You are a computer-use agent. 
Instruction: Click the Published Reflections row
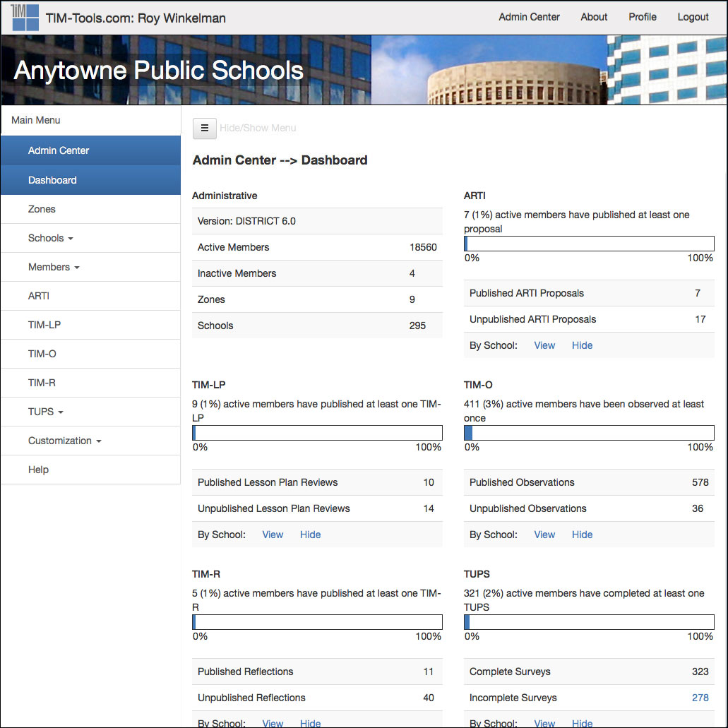[317, 672]
